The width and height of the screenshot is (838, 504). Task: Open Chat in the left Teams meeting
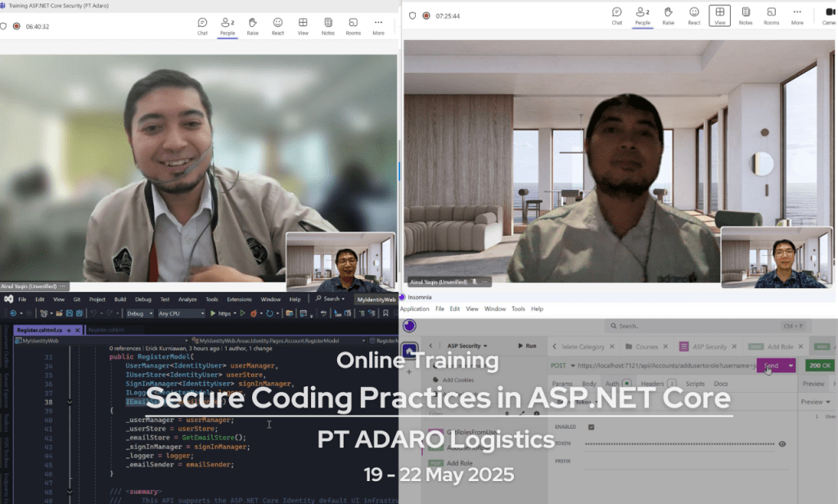[x=202, y=24]
